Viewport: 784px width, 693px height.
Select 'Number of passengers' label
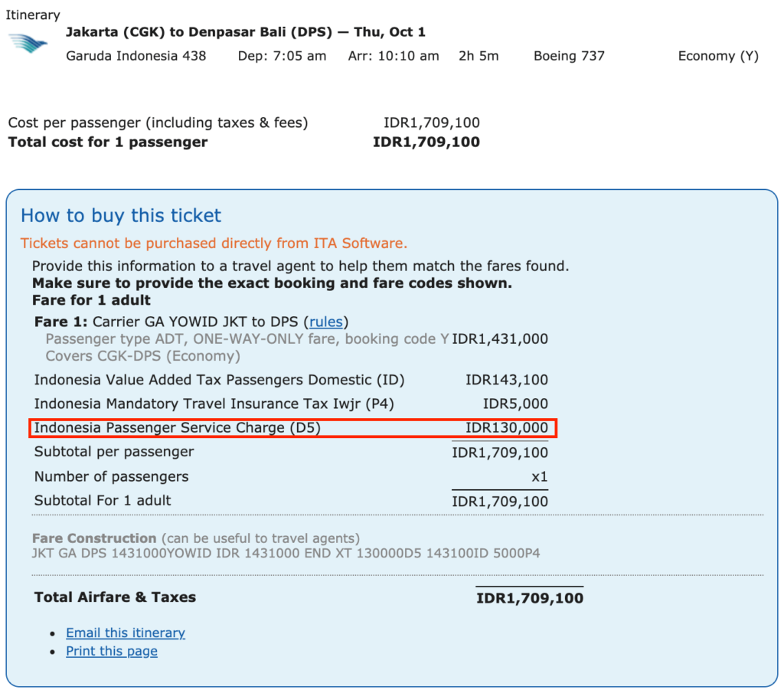112,476
